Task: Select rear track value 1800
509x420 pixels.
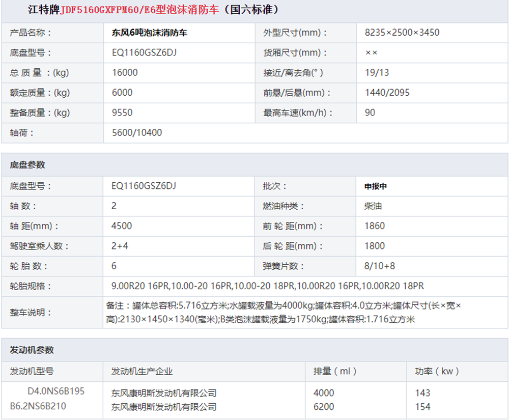Action: (x=374, y=246)
